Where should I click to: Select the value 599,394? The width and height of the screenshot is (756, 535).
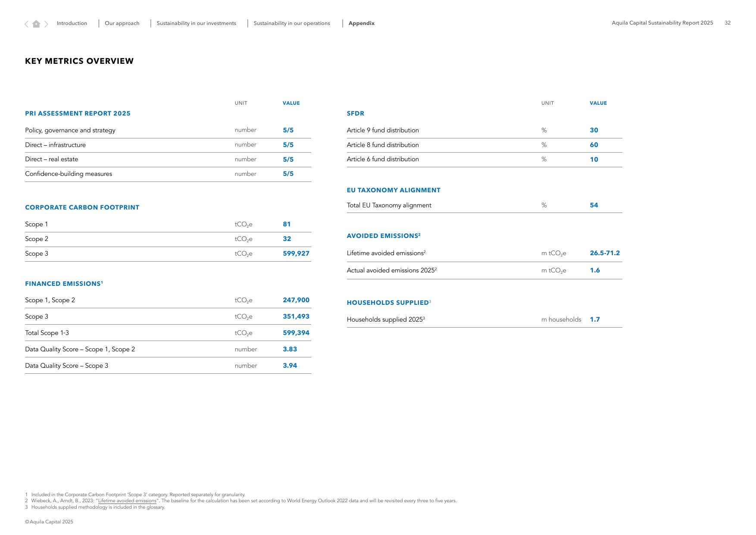point(296,333)
